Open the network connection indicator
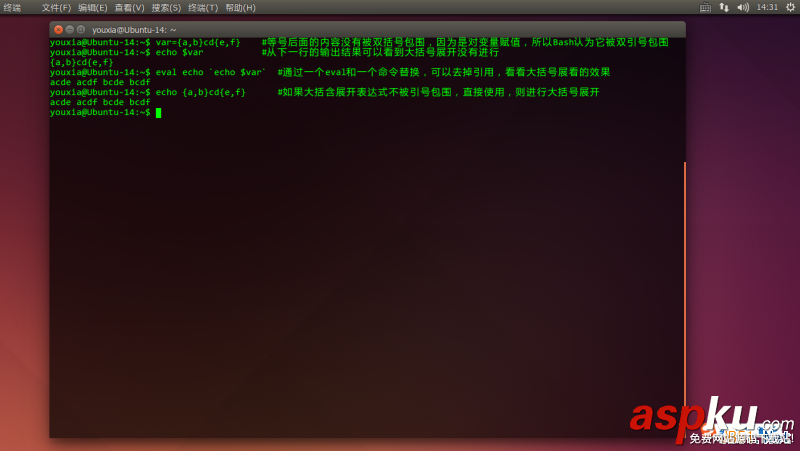 (724, 7)
